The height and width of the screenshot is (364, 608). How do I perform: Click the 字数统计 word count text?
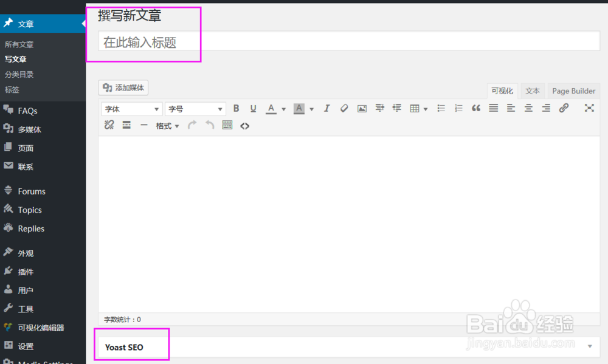click(x=122, y=320)
